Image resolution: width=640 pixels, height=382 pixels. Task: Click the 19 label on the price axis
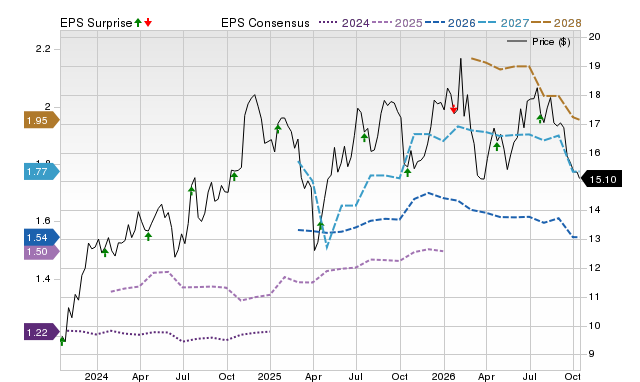594,66
